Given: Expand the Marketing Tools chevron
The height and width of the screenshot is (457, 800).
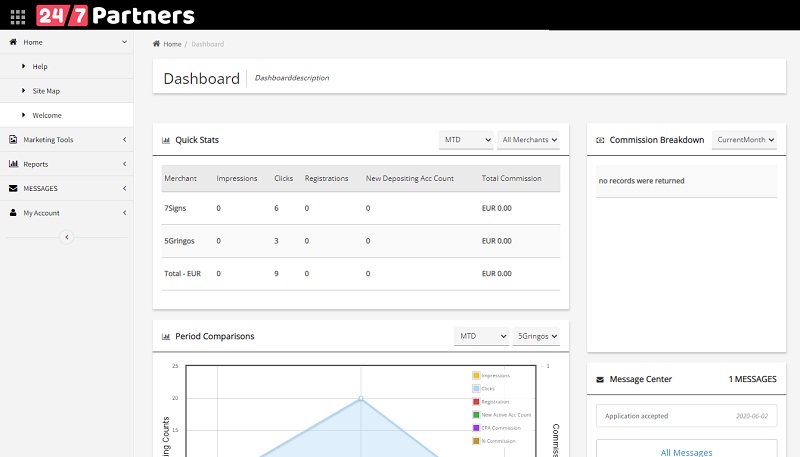Looking at the screenshot, I should coord(124,139).
